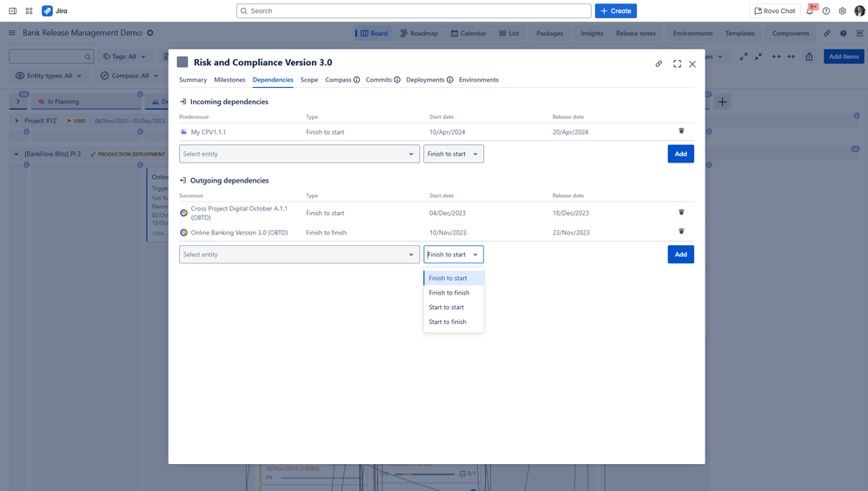This screenshot has height=491, width=868.
Task: Open the Deployments tab
Action: 425,80
